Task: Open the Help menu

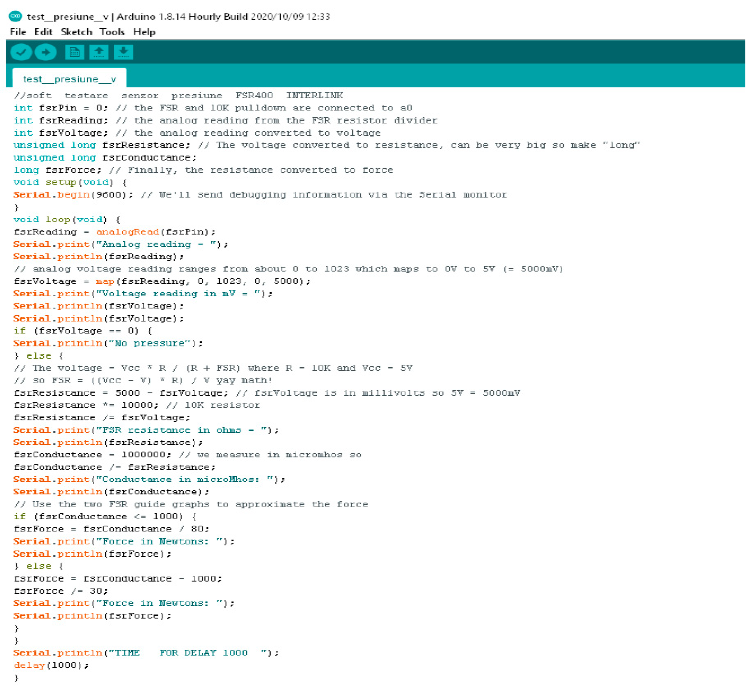Action: coord(144,32)
